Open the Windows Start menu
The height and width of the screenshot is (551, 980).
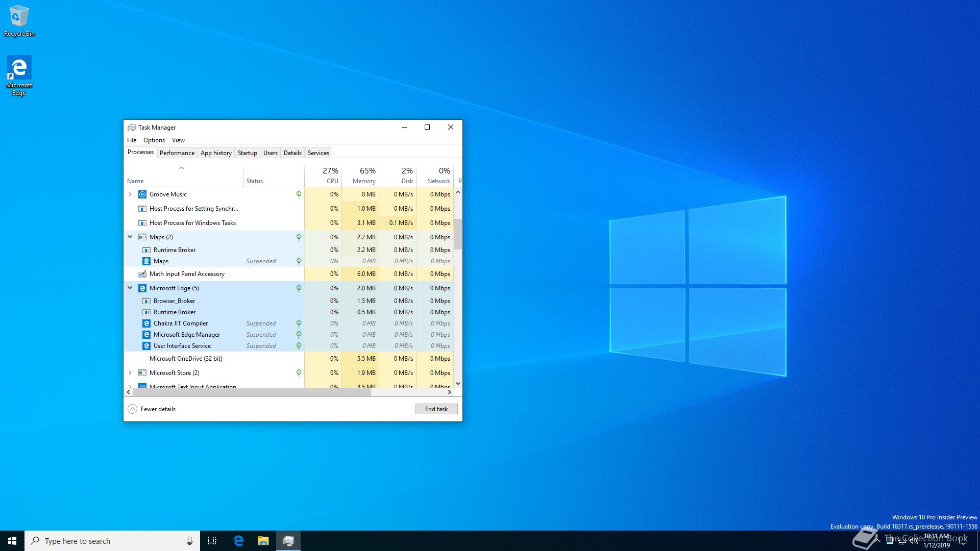[12, 541]
